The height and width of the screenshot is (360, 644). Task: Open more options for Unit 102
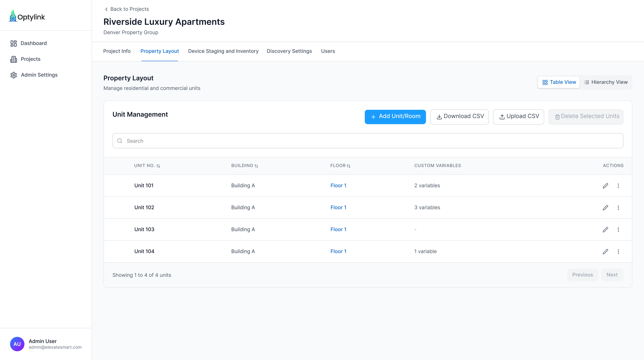(618, 208)
